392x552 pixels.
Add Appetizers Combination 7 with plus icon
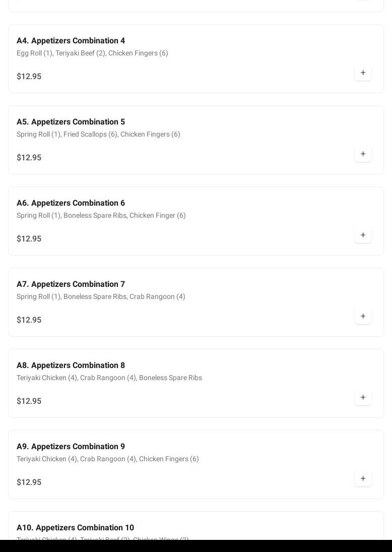tap(363, 317)
